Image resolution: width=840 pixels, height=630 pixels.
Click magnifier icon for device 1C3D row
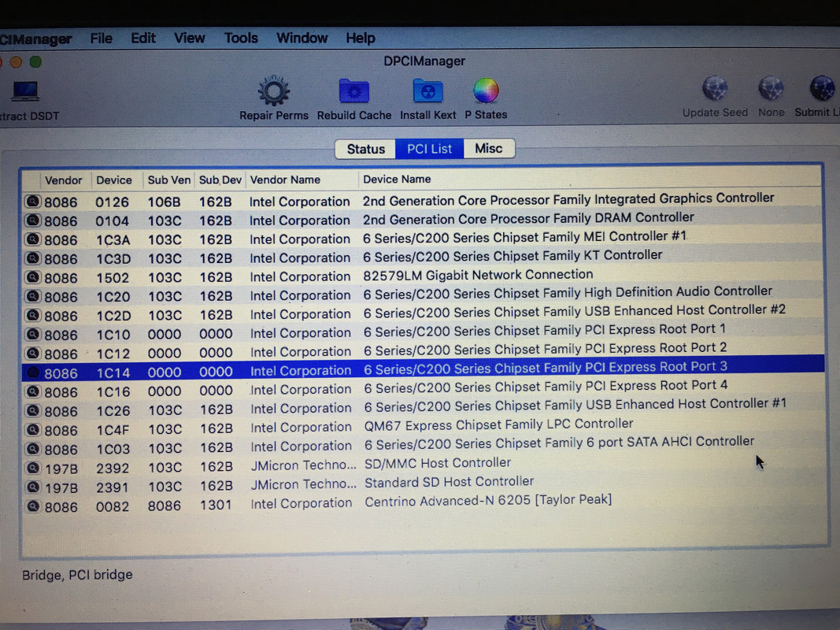(x=33, y=258)
